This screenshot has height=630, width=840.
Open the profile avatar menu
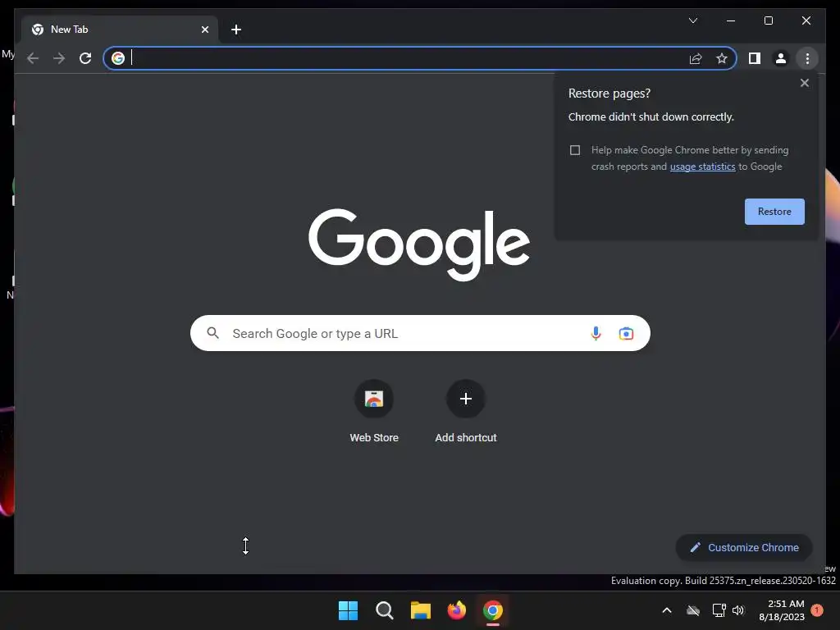[x=781, y=58]
